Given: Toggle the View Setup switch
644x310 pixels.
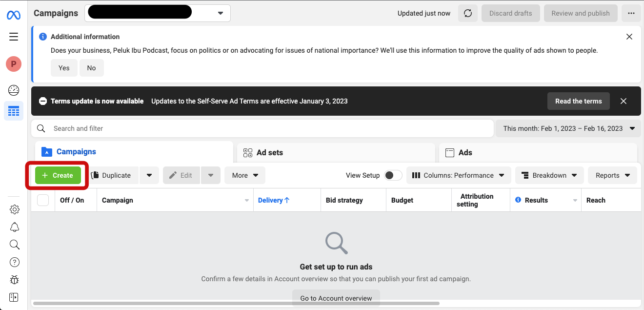Looking at the screenshot, I should pyautogui.click(x=393, y=175).
